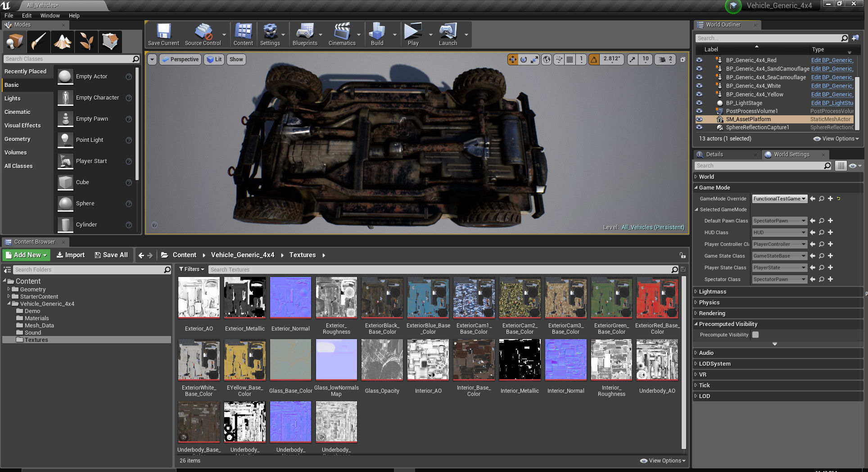Toggle visibility of BP_Generic_4x4_White
The height and width of the screenshot is (472, 868).
(699, 86)
